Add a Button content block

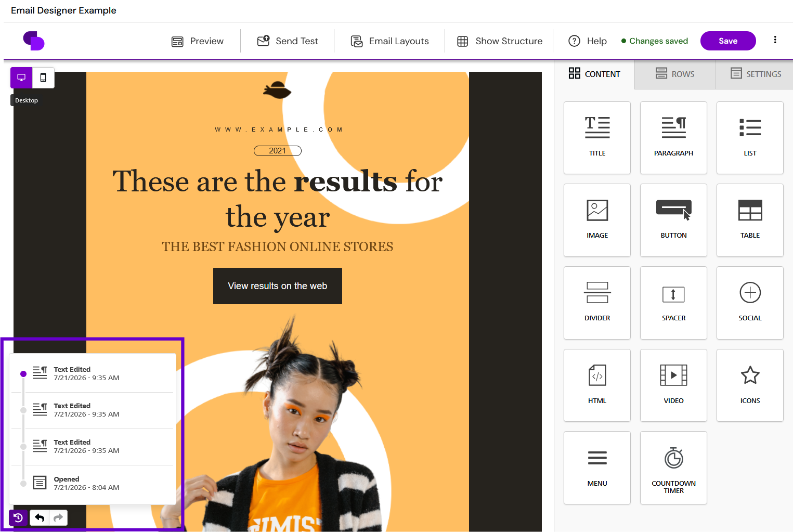click(x=673, y=220)
